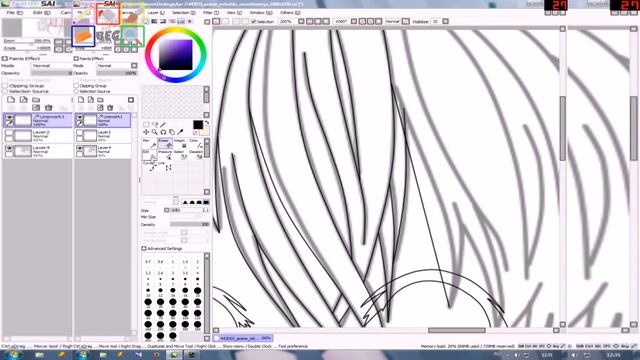Open the Selection menu
Image resolution: width=640 pixels, height=360 pixels.
(x=183, y=13)
